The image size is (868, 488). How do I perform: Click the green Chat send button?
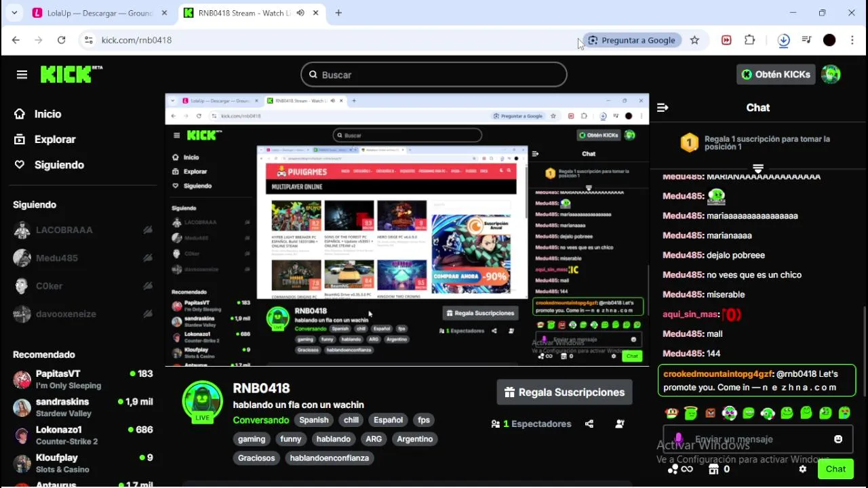coord(835,469)
